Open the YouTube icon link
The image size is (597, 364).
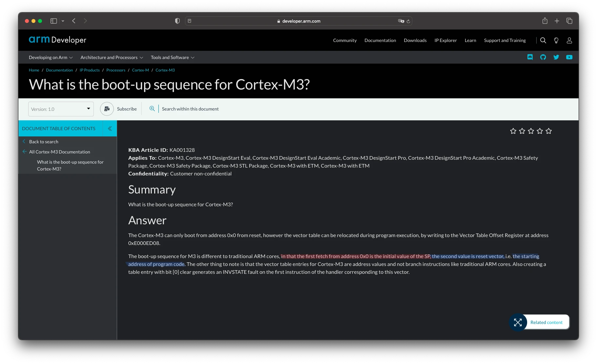click(569, 57)
